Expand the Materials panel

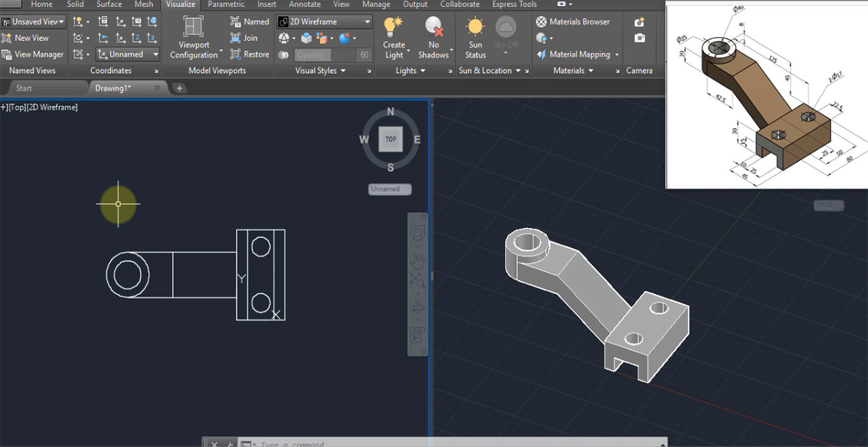click(x=573, y=71)
